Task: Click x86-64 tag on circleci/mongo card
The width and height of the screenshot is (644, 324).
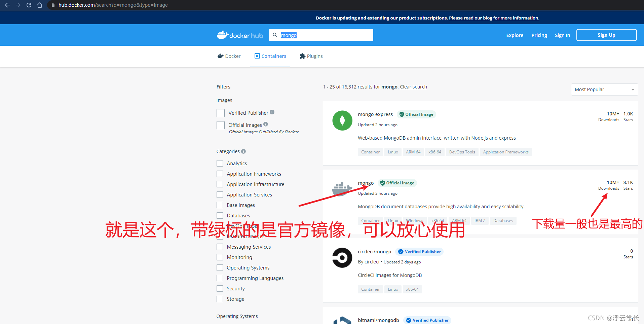Action: click(x=412, y=289)
